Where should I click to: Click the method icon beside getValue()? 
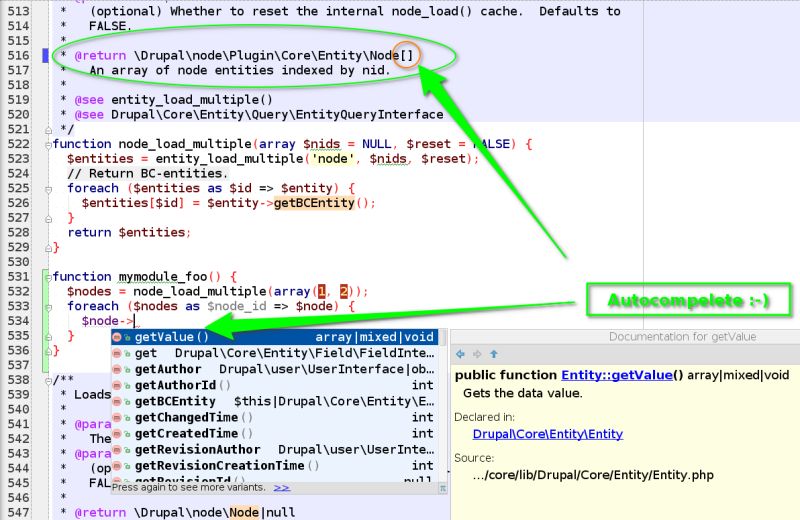(x=117, y=337)
